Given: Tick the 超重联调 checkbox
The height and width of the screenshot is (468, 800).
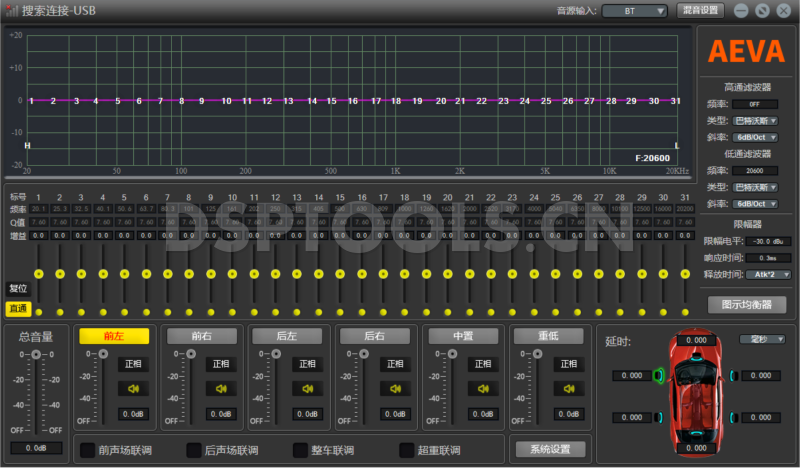Looking at the screenshot, I should click(x=406, y=450).
